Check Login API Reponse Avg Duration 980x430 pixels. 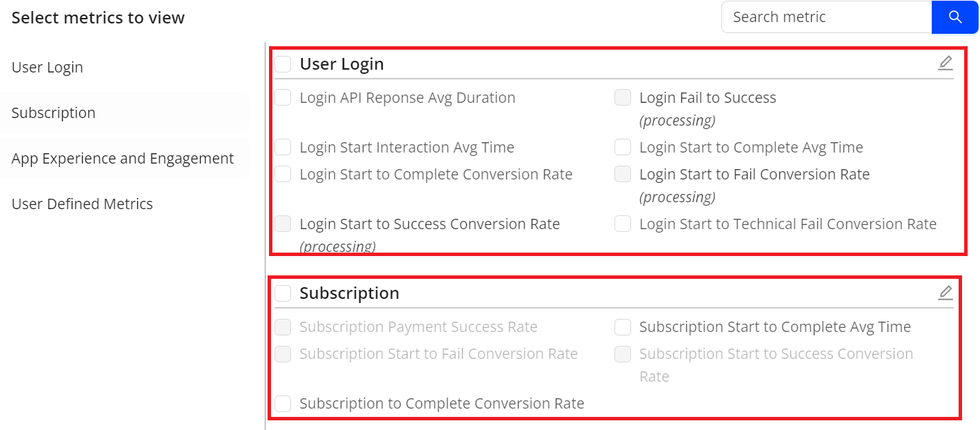point(283,98)
